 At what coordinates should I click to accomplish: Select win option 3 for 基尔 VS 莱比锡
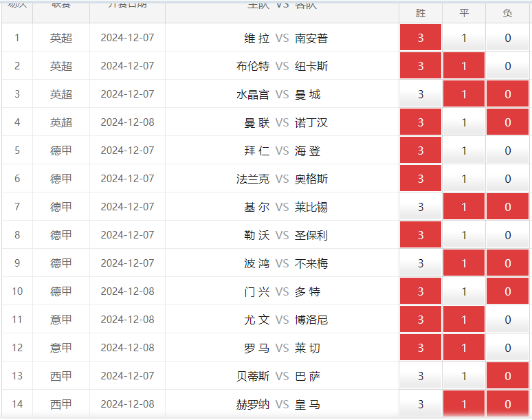tap(421, 206)
